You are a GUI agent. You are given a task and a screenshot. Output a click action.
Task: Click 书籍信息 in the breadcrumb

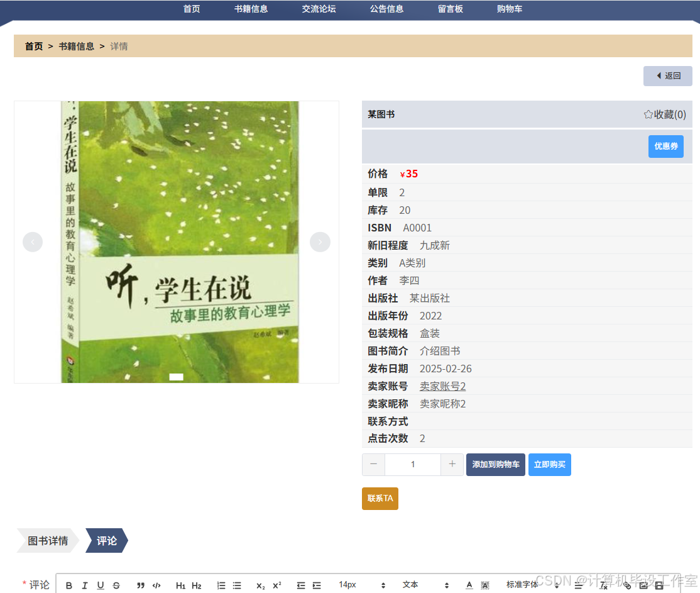coord(76,46)
